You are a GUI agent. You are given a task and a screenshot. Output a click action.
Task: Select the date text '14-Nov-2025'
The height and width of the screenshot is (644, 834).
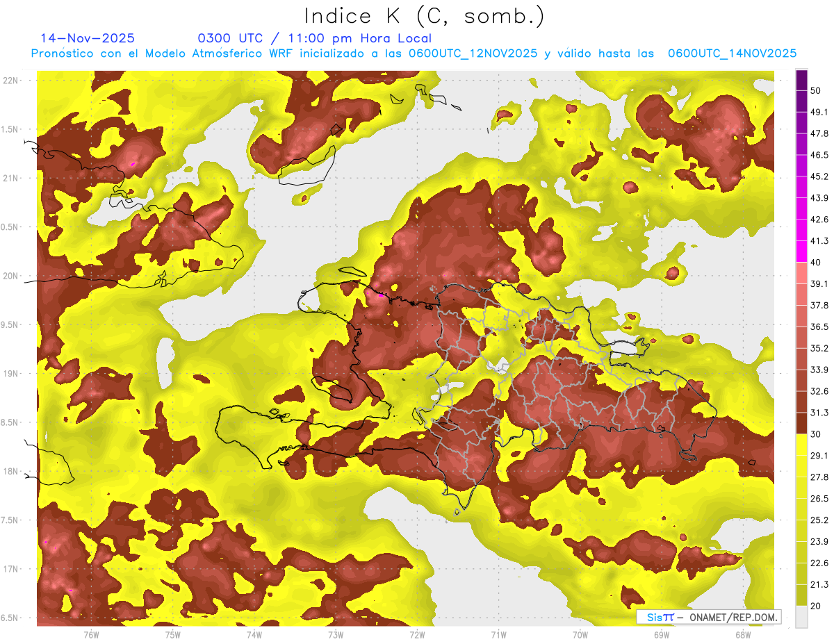tap(88, 38)
